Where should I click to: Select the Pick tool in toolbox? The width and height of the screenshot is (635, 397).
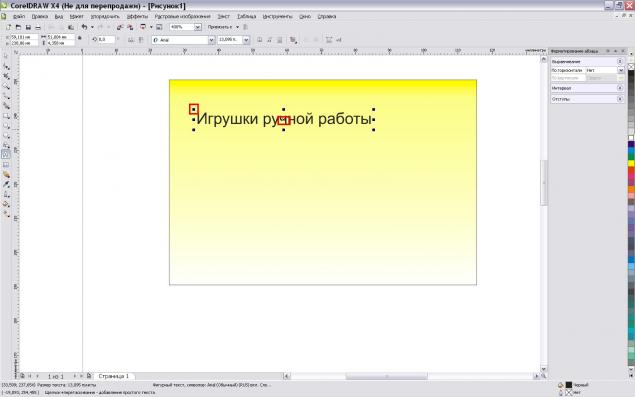(6, 56)
